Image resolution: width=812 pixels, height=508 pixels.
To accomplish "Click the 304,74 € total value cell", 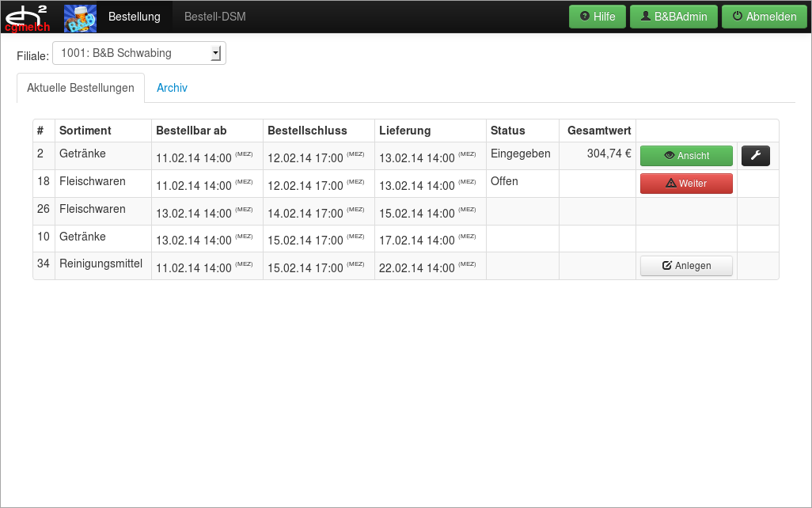I will pyautogui.click(x=608, y=154).
